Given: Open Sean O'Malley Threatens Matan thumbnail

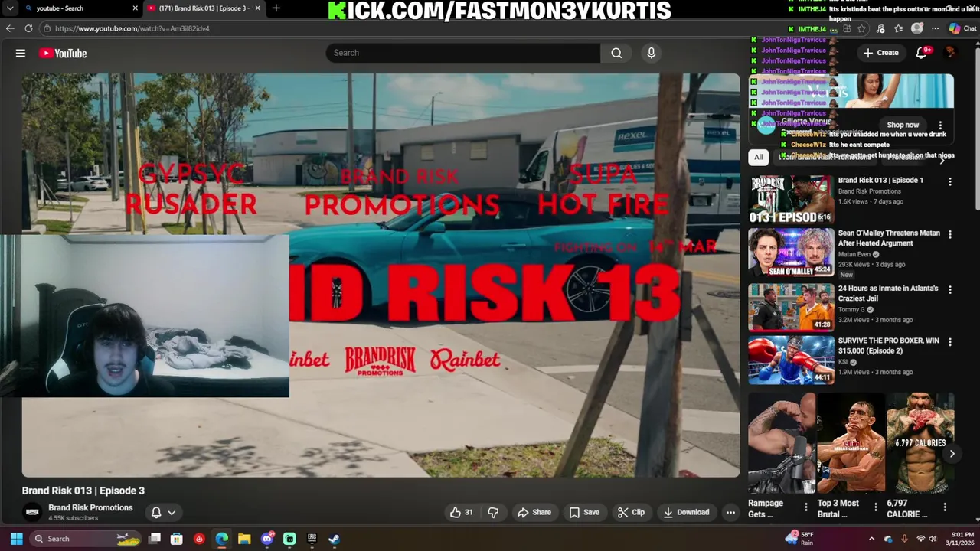Looking at the screenshot, I should (791, 252).
